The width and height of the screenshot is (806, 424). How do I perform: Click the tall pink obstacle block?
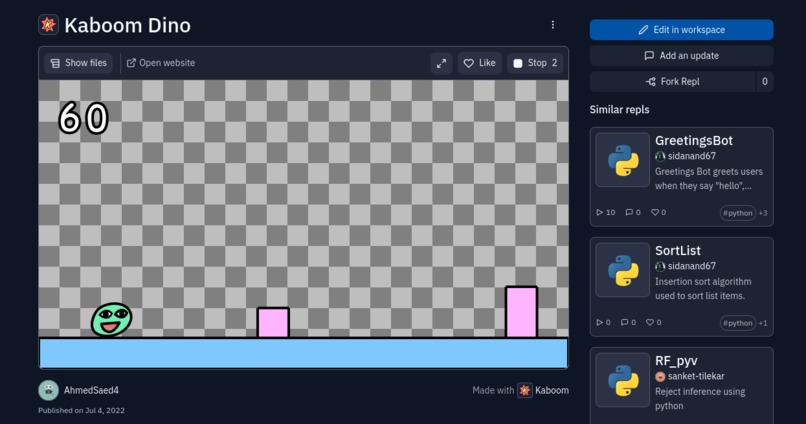tap(521, 311)
